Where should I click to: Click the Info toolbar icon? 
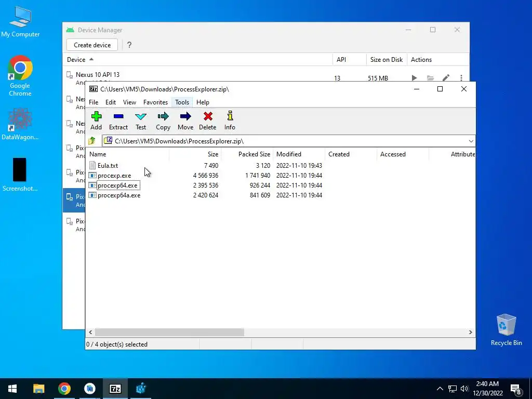tap(230, 121)
